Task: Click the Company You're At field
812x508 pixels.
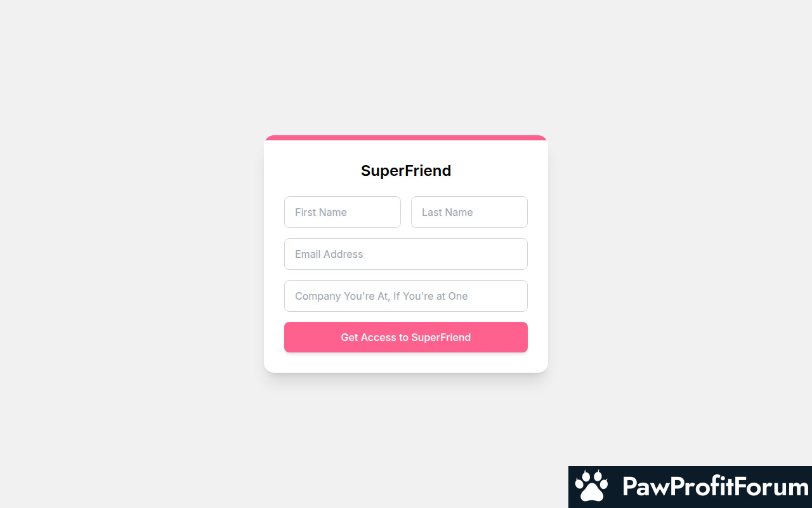Action: click(x=406, y=296)
